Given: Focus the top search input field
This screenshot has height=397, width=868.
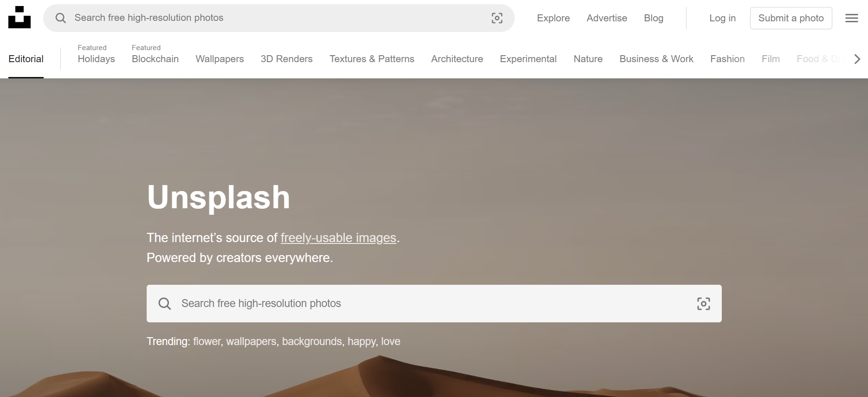Looking at the screenshot, I should point(279,18).
